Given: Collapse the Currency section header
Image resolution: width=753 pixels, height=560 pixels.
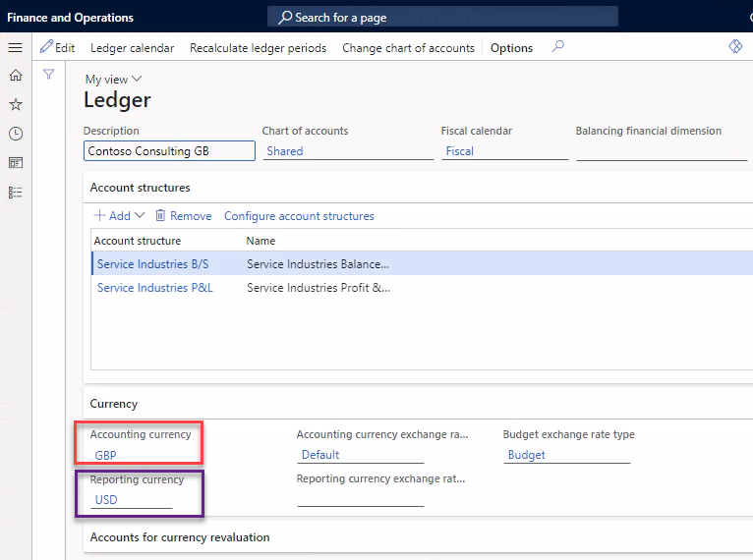Looking at the screenshot, I should tap(114, 404).
